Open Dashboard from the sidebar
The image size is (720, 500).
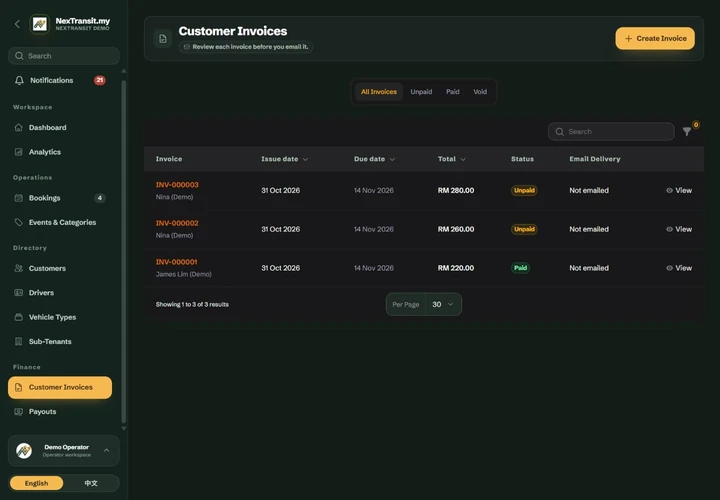pos(60,127)
